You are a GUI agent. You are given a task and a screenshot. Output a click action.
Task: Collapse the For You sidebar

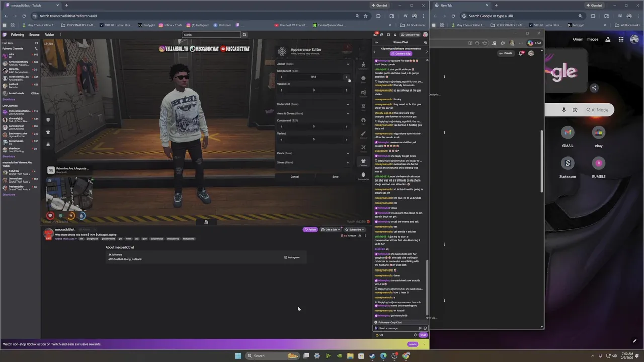point(36,43)
